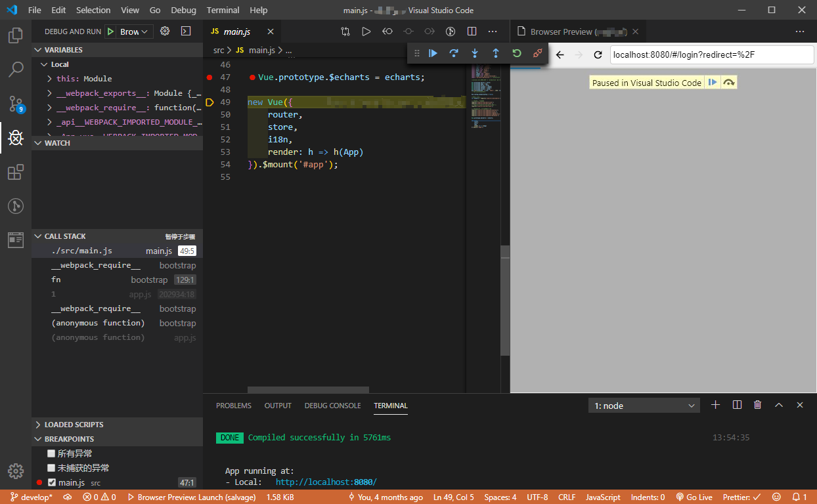Screen dimensions: 817x504
Task: Open the Manage gear at activity bar bottom
Action: [16, 471]
